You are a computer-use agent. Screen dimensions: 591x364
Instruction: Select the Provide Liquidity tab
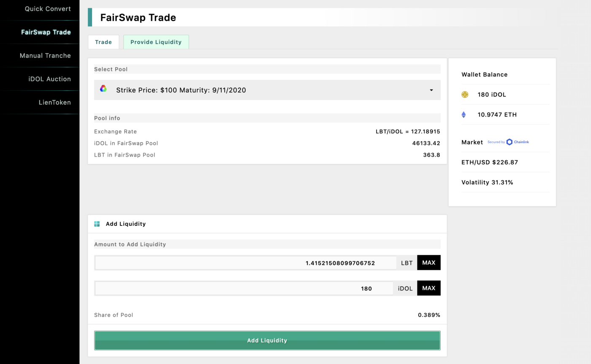click(x=156, y=42)
